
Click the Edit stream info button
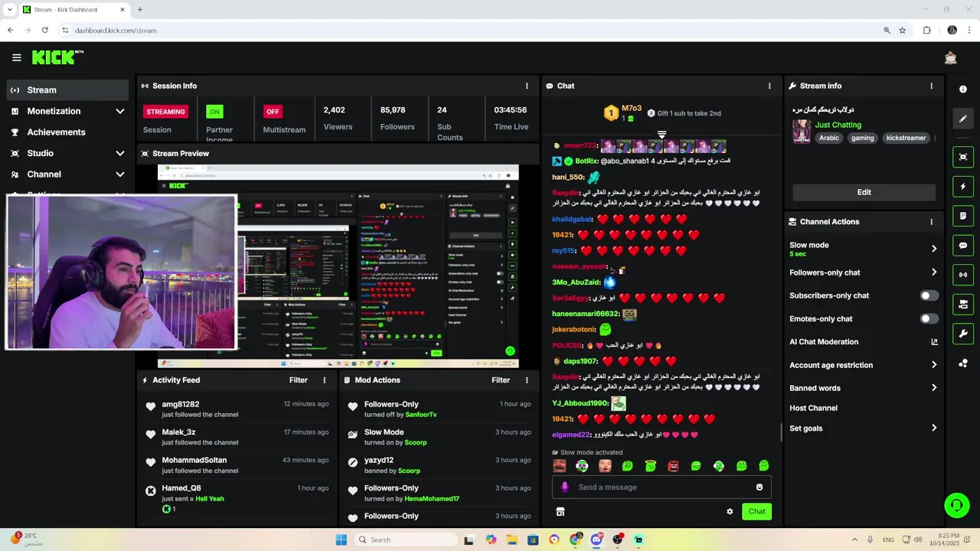coord(864,192)
